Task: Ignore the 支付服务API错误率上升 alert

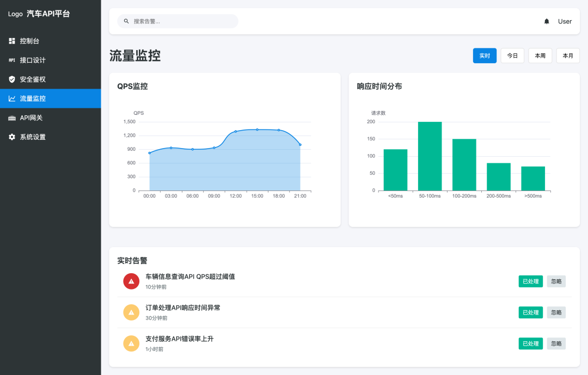Action: 556,343
